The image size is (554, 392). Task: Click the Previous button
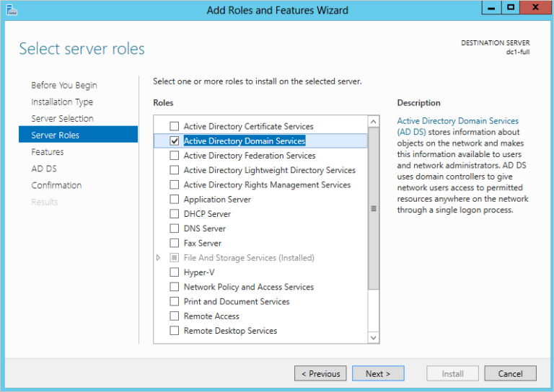[x=320, y=373]
